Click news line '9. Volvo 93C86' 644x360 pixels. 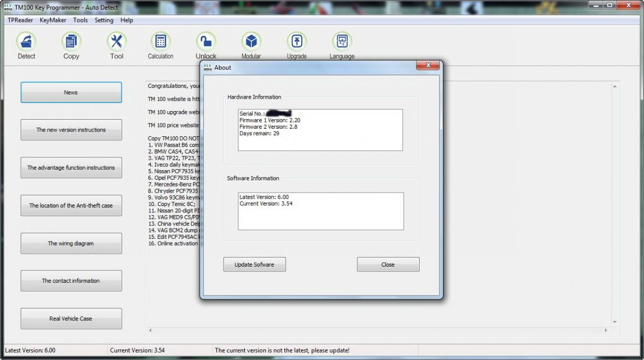(174, 197)
